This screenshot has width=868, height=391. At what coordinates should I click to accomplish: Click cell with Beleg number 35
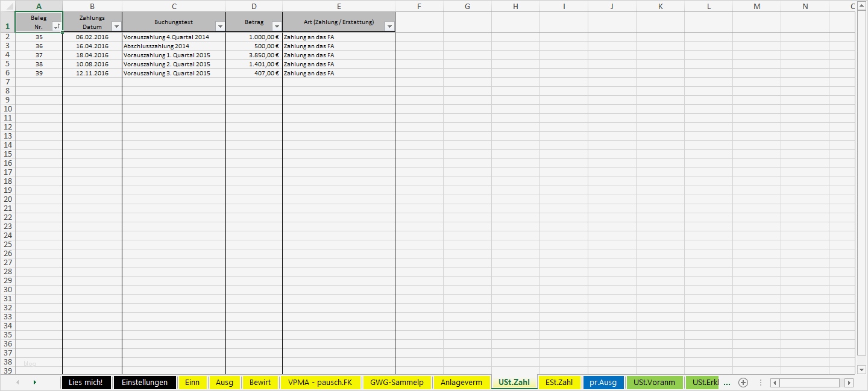39,37
